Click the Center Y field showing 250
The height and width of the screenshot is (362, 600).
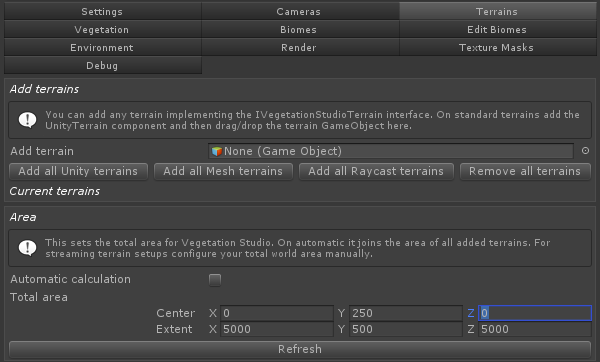(x=406, y=313)
